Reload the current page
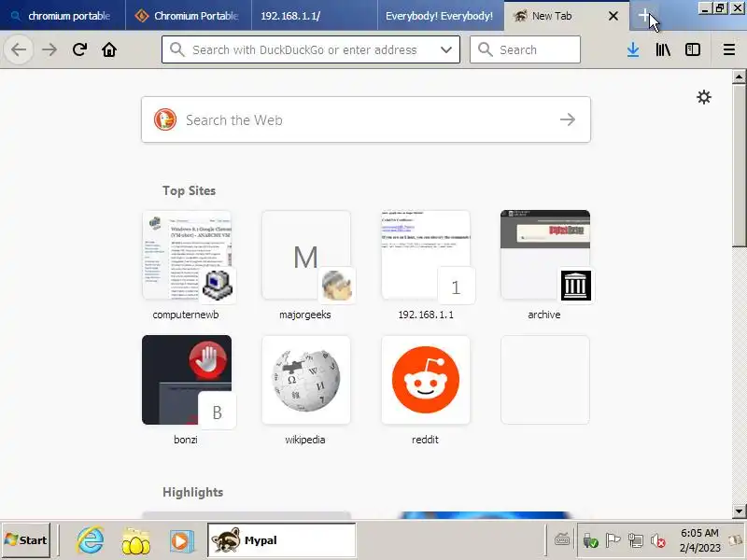The image size is (747, 560). tap(79, 49)
